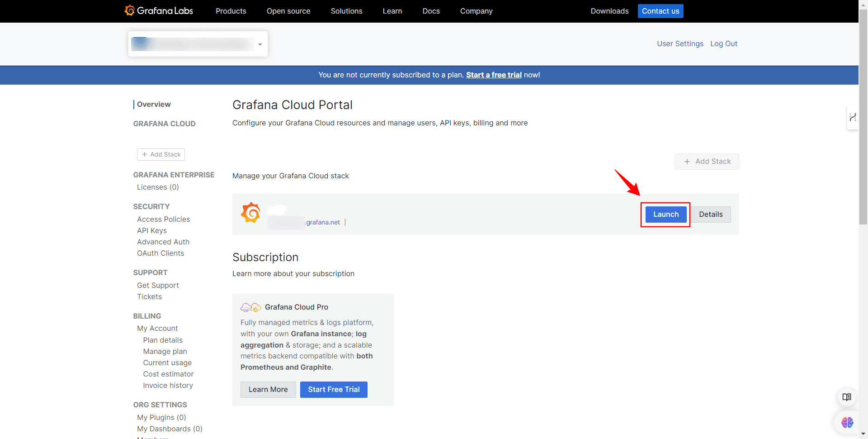Click the Start Free Trial button
868x439 pixels.
334,390
